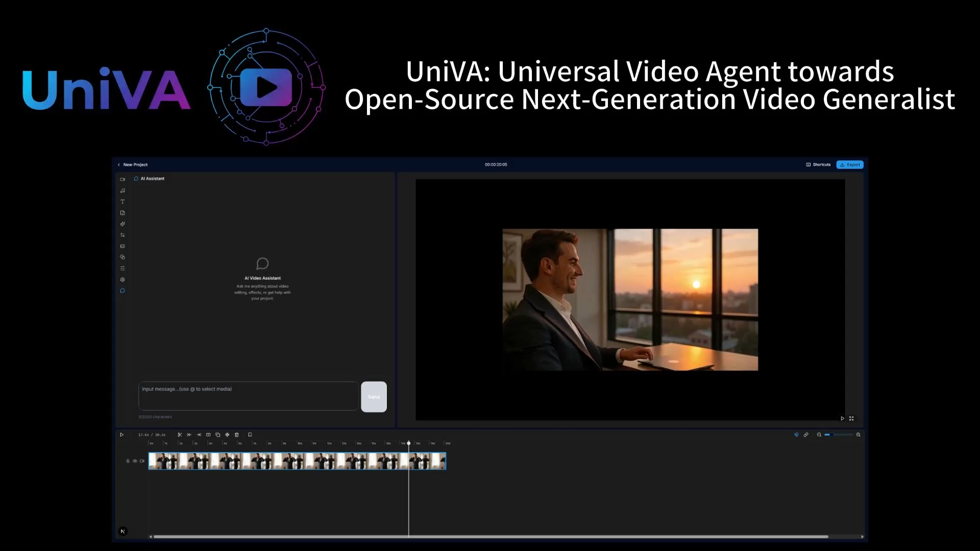Mute the video track's audio

point(128,461)
